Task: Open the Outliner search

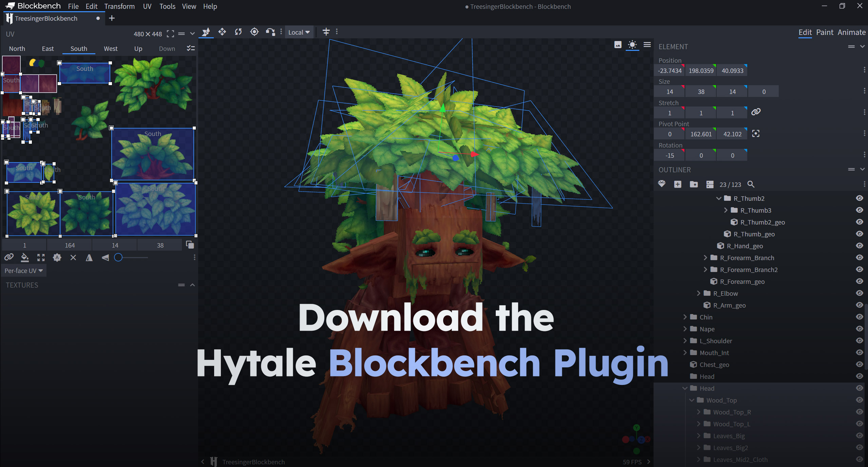Action: tap(752, 184)
